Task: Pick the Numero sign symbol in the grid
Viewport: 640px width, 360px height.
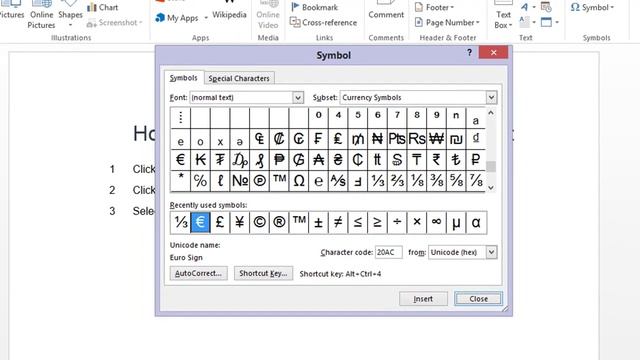Action: pos(240,180)
